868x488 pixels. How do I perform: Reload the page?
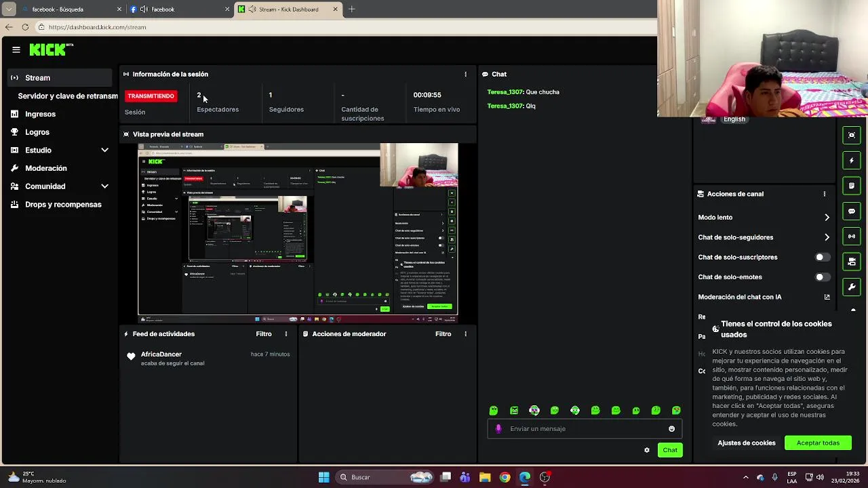pos(25,27)
